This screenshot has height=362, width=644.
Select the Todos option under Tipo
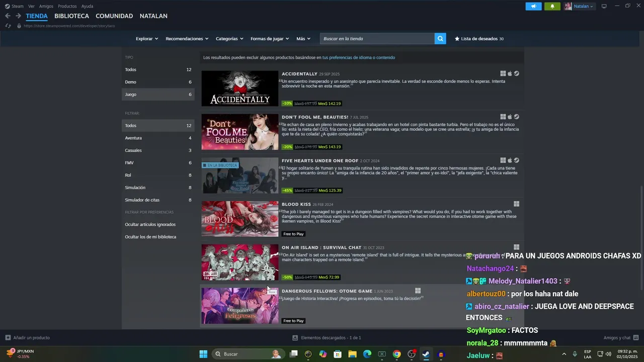pyautogui.click(x=158, y=69)
